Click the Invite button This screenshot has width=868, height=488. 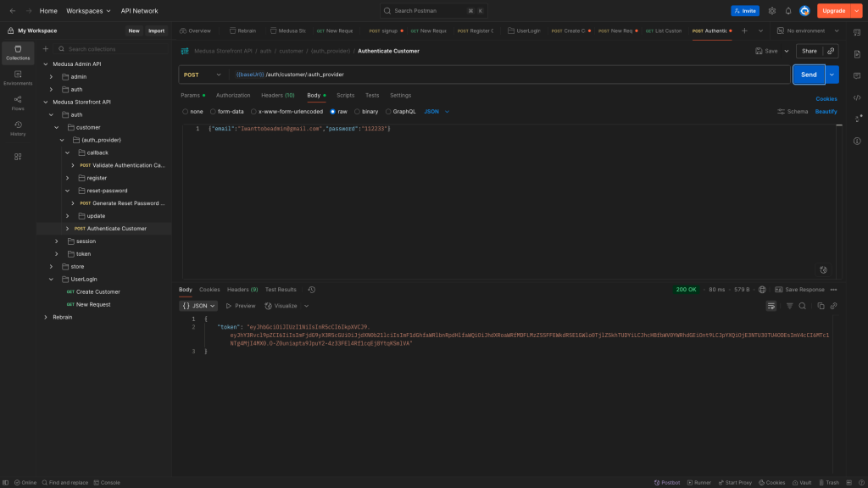coord(744,10)
